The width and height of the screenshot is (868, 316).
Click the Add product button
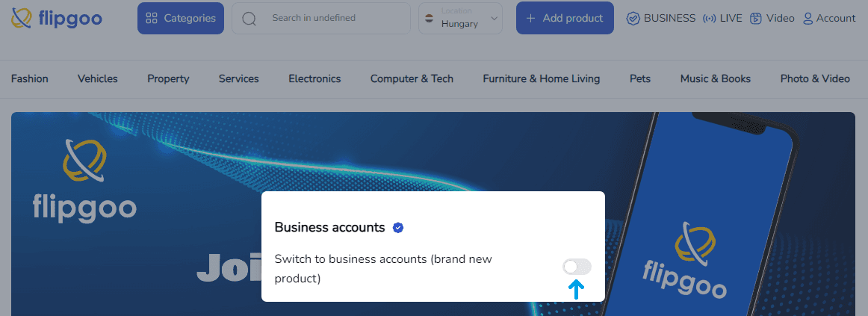565,18
